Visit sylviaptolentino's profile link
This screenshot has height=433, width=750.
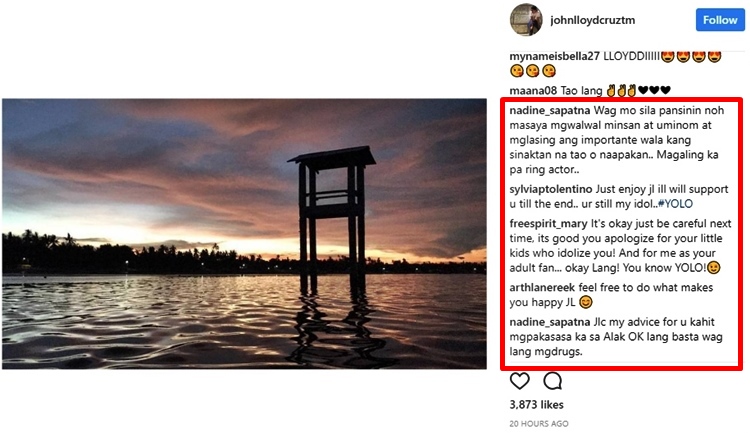[555, 189]
